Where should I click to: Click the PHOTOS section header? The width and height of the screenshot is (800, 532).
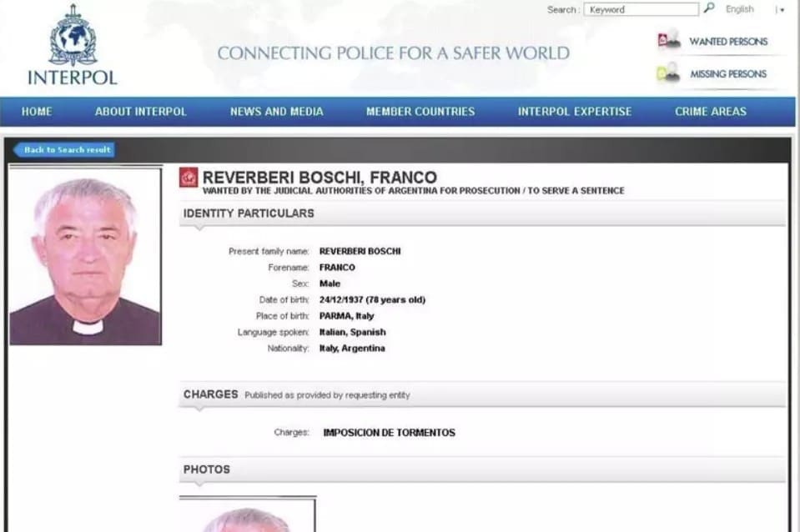[482, 469]
